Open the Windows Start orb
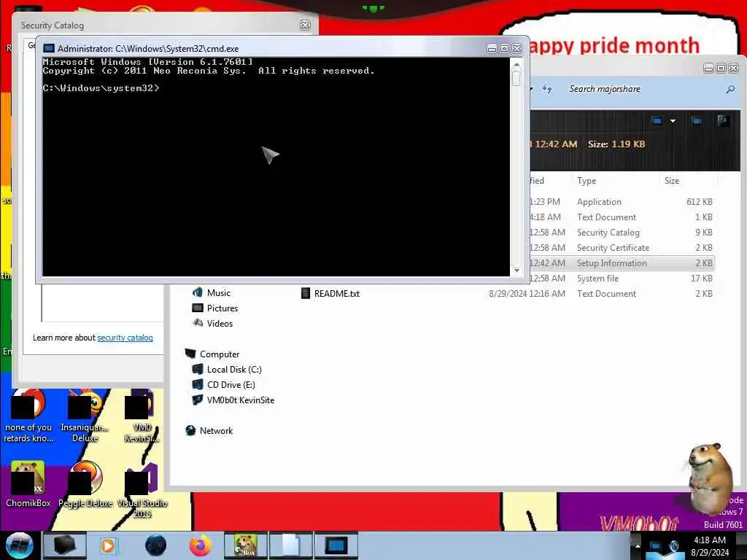This screenshot has height=560, width=747. (19, 545)
